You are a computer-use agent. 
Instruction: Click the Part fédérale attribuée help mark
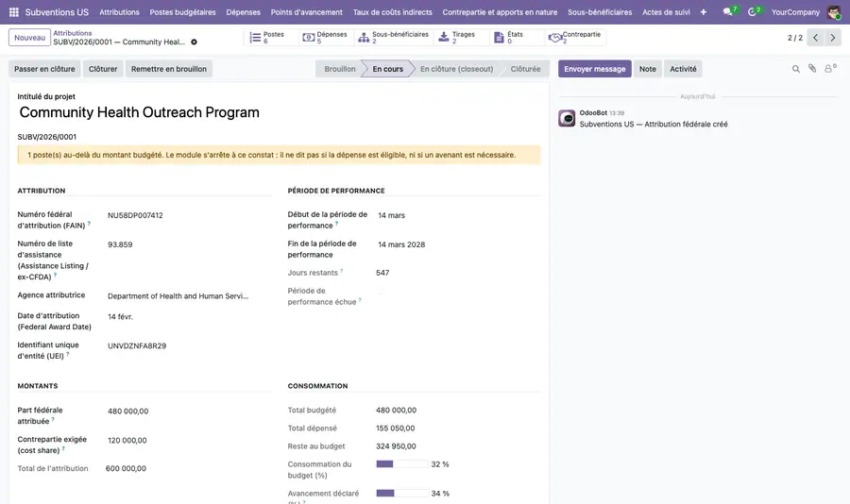pyautogui.click(x=53, y=419)
